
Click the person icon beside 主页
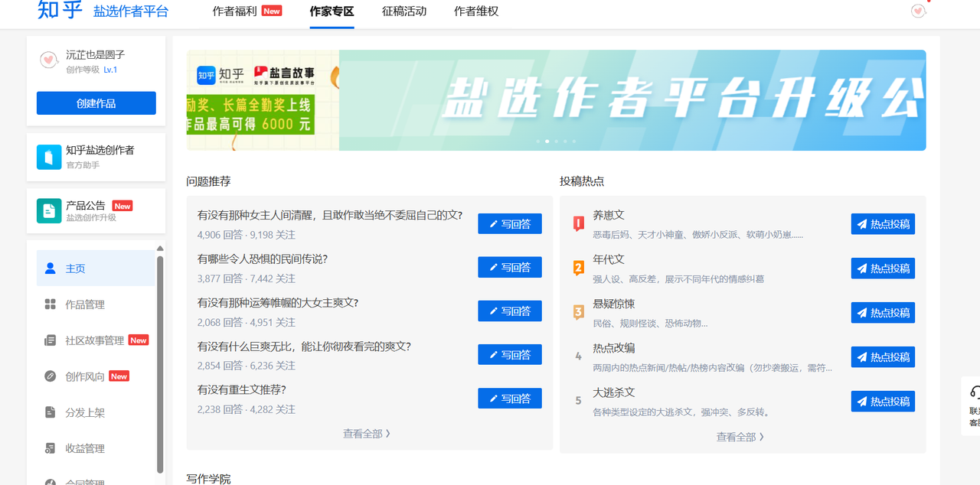coord(51,269)
